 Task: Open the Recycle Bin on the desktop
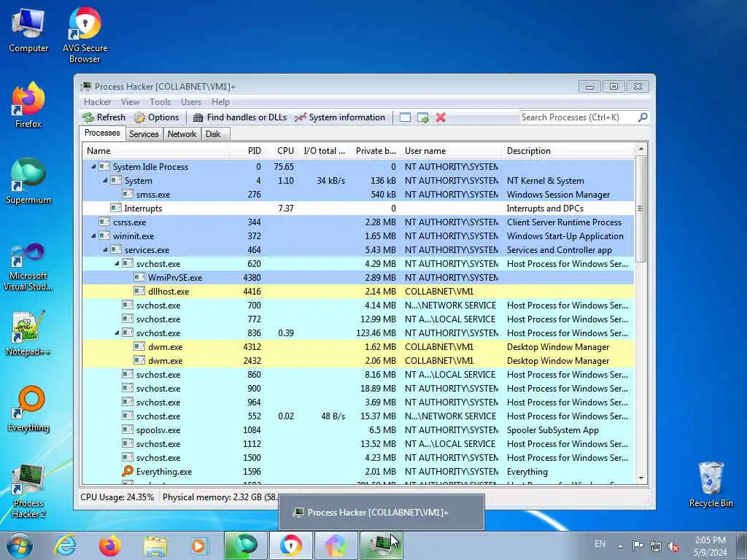(711, 485)
